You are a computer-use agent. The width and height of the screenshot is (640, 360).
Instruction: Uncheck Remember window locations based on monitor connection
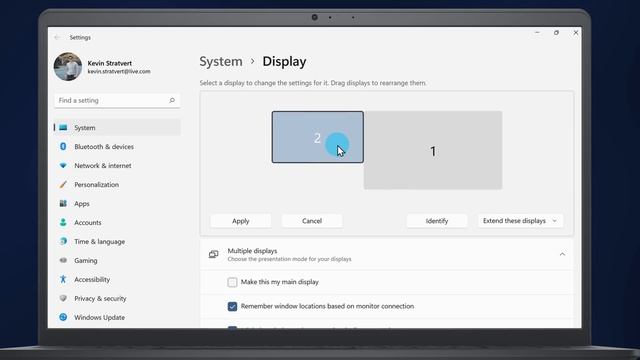pyautogui.click(x=232, y=306)
